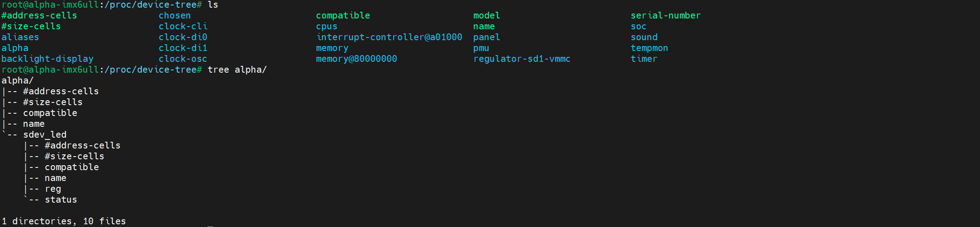
Task: Click the clock-di0 directory entry
Action: click(x=183, y=37)
